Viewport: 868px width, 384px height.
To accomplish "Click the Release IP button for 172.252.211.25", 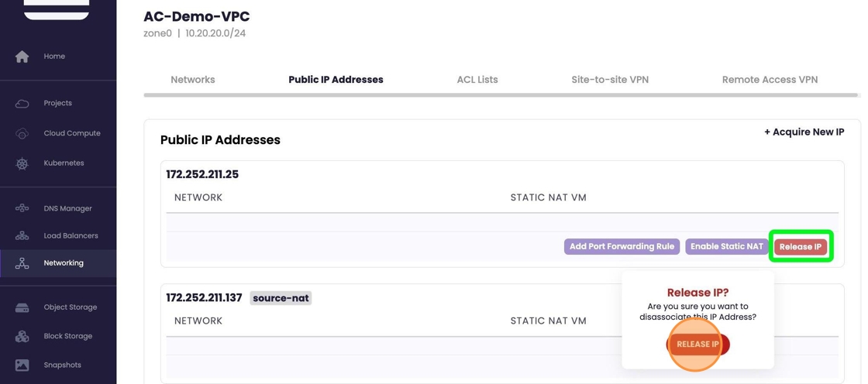I will [x=801, y=247].
